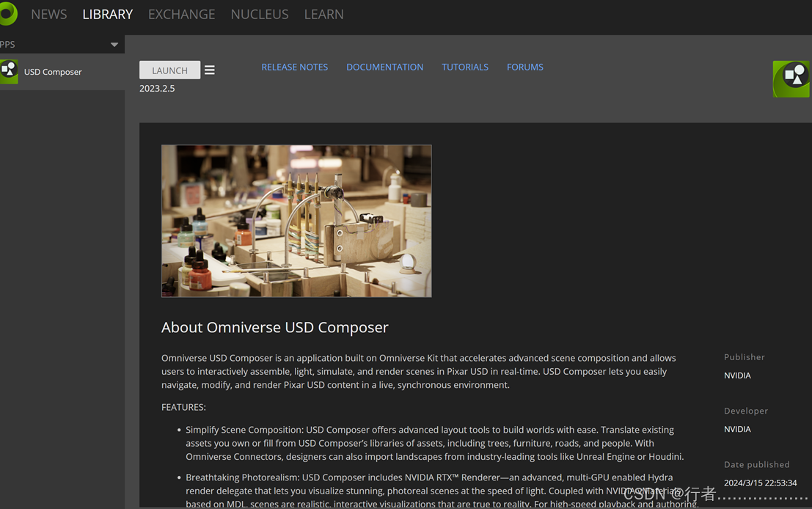812x509 pixels.
Task: Switch to the NEWS tab
Action: pos(48,14)
